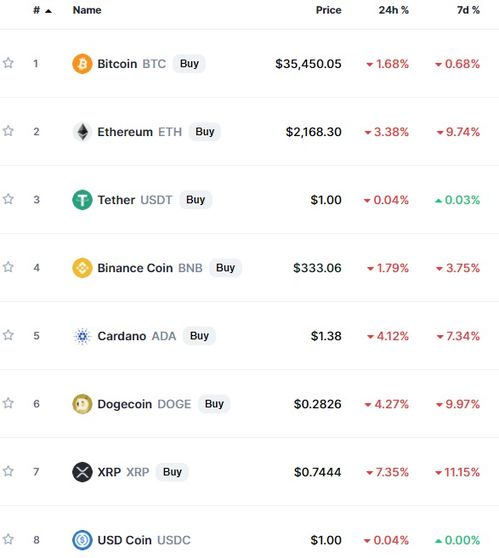Favorite Dogecoin using its star
Viewport: 499px width, 558px height.
8,403
